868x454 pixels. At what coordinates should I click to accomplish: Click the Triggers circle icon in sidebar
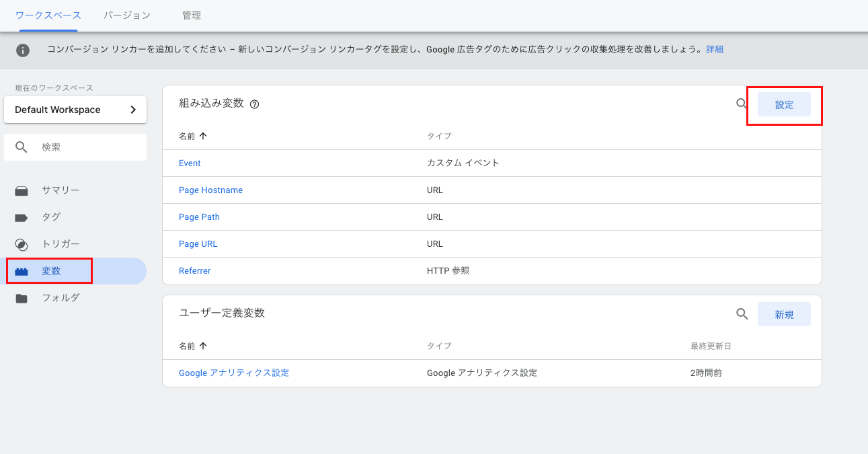tap(22, 244)
